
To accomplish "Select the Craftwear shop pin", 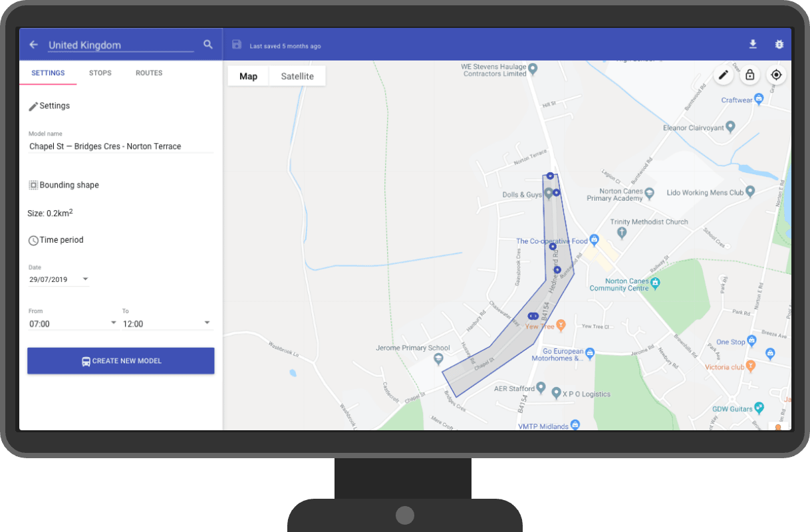I will [759, 98].
